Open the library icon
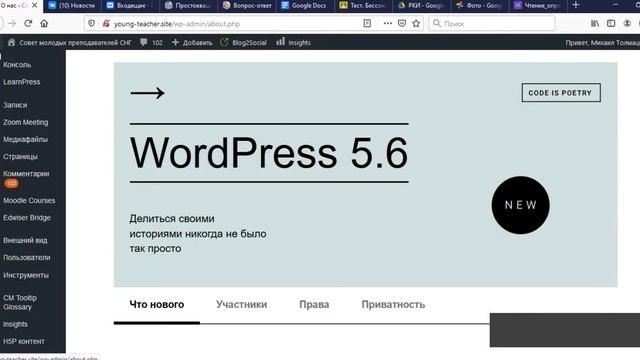This screenshot has width=640, height=360. click(595, 23)
